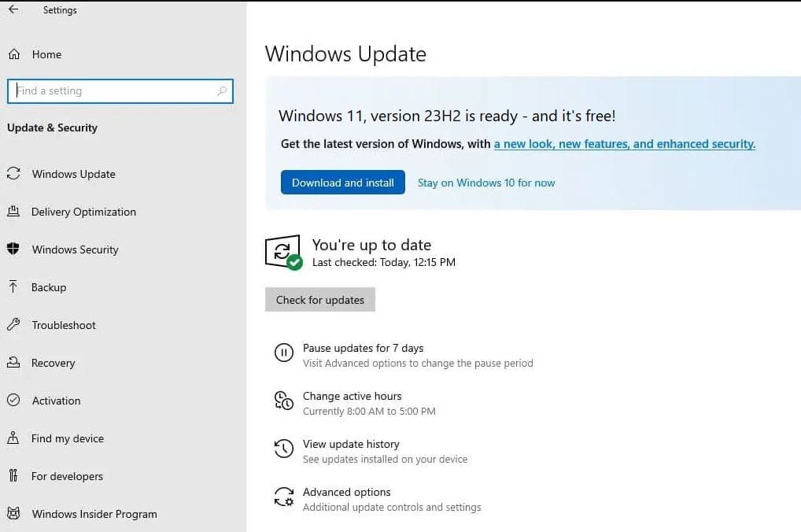Click the search magnifier icon

tap(222, 91)
